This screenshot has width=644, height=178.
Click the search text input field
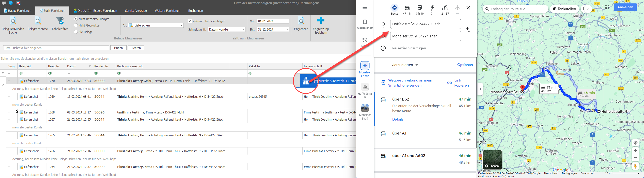click(x=56, y=48)
